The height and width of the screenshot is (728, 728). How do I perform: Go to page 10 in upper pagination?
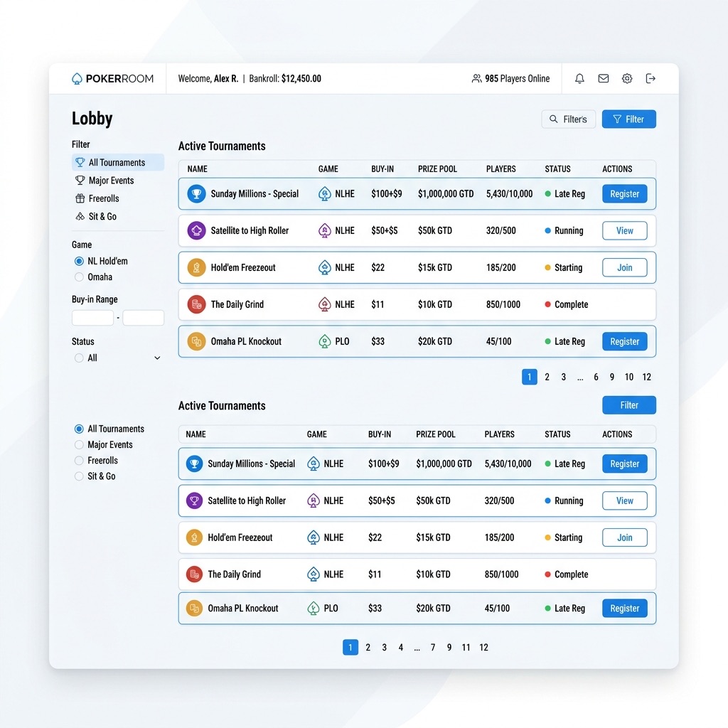click(x=629, y=377)
